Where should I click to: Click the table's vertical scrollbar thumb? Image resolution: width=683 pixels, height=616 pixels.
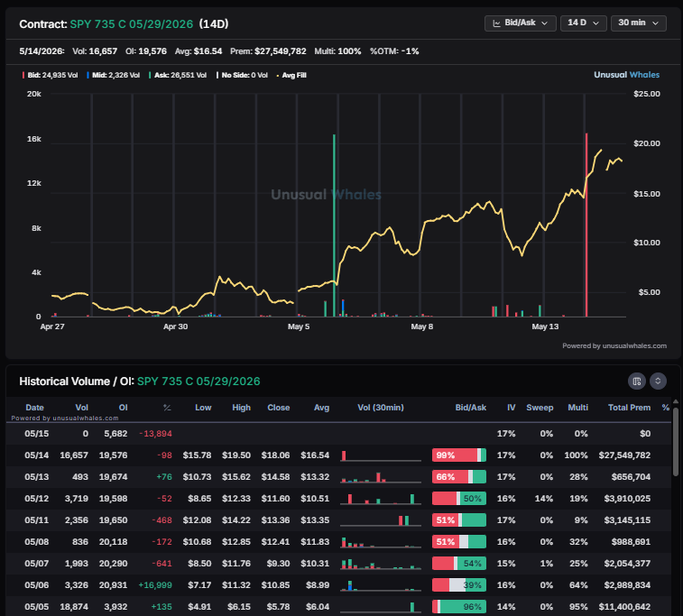[676, 441]
